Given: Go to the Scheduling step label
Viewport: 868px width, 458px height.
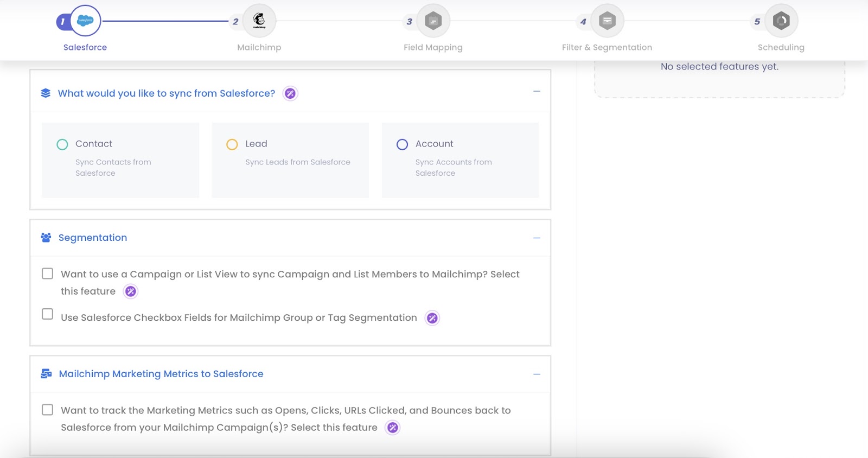Looking at the screenshot, I should click(781, 47).
